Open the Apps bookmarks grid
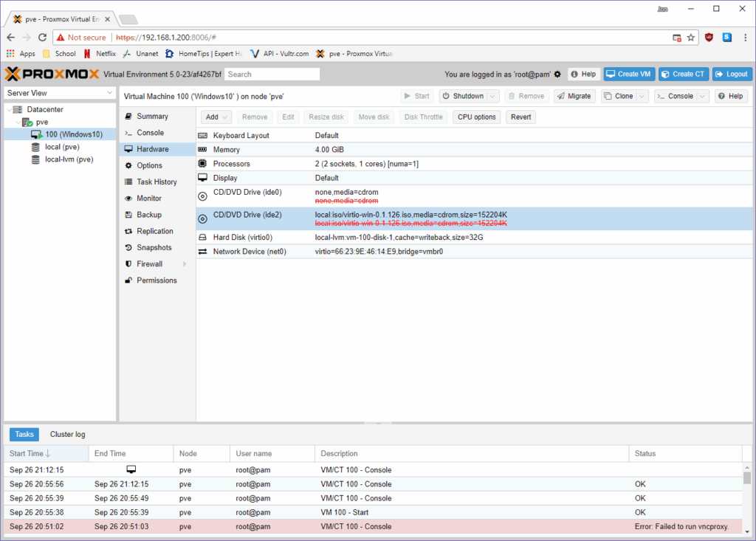The height and width of the screenshot is (541, 756). pos(10,54)
